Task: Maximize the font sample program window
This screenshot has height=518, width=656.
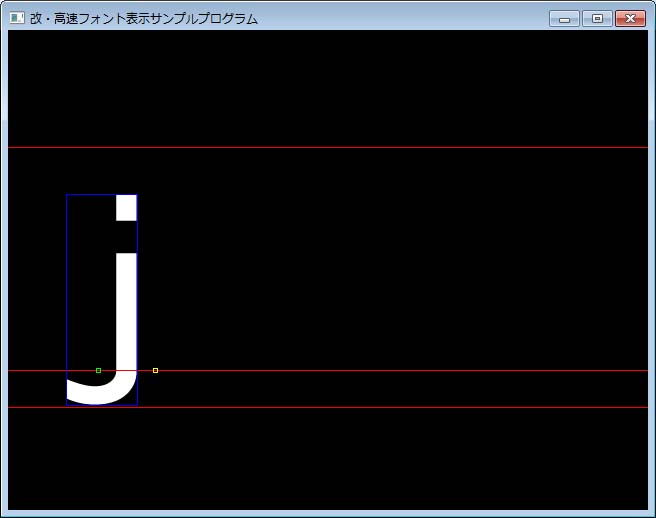Action: tap(597, 19)
